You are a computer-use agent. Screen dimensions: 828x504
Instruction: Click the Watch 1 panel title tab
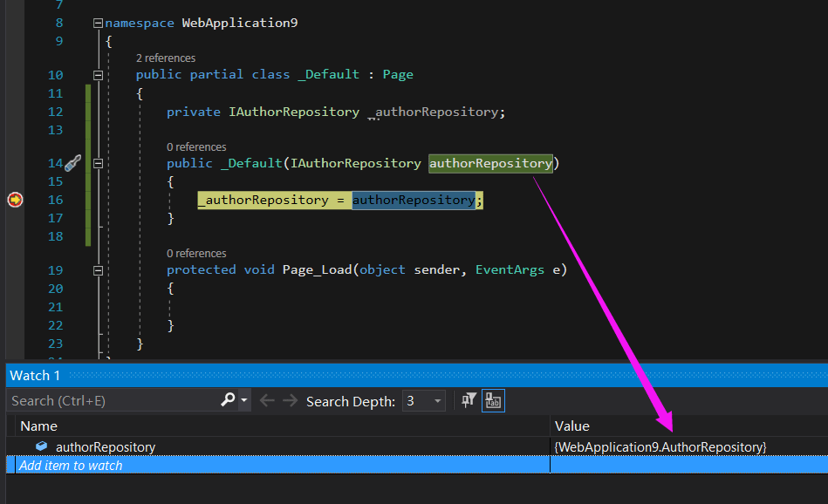click(35, 375)
